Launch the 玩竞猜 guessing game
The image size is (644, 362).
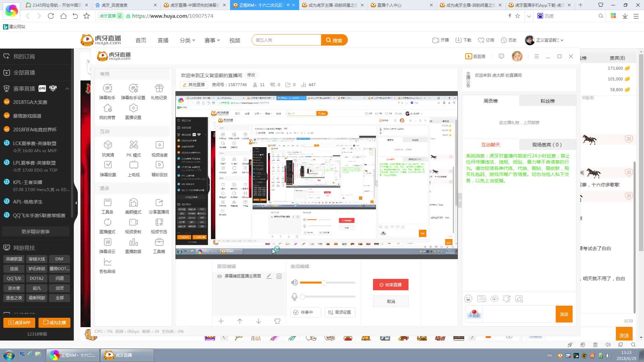point(108,148)
